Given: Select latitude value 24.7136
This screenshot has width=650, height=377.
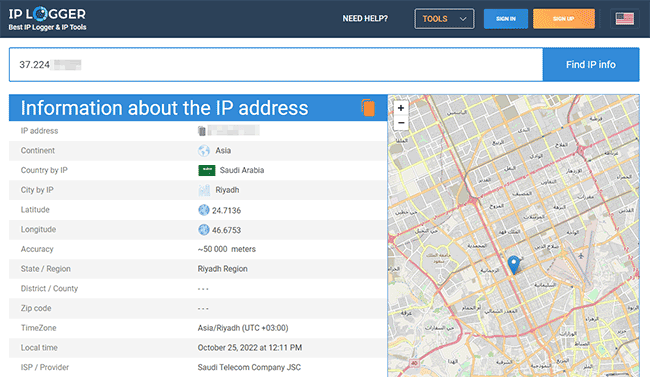Looking at the screenshot, I should tap(226, 211).
